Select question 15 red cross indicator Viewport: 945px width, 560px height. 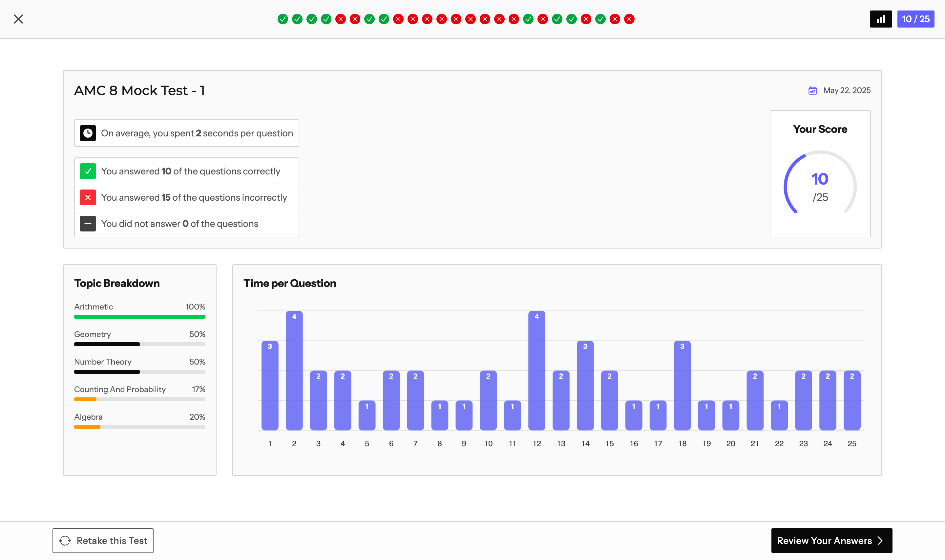[485, 19]
